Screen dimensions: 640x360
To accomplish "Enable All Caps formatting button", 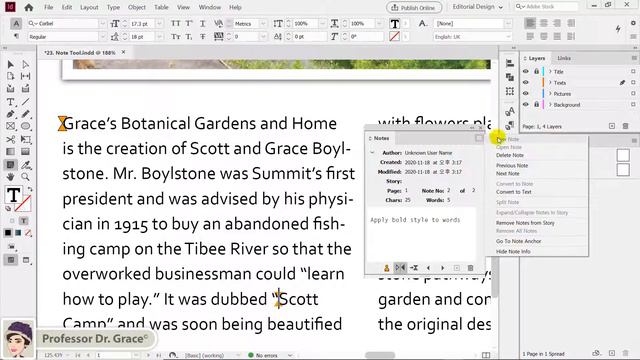I will pyautogui.click(x=176, y=24).
